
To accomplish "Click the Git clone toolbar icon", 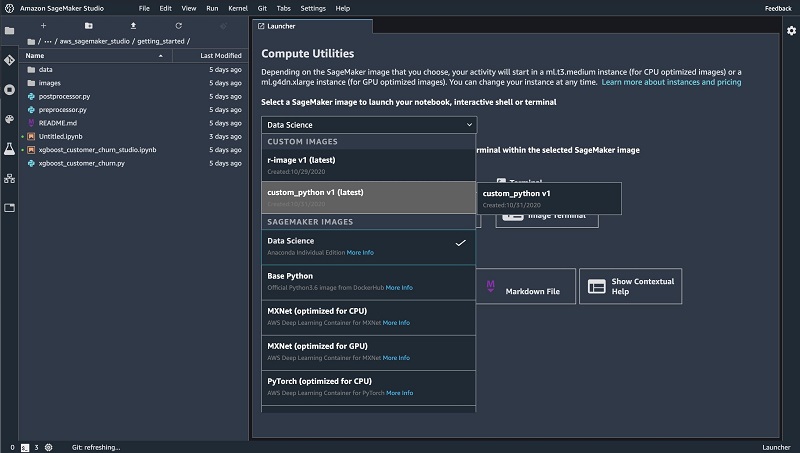I will [223, 26].
